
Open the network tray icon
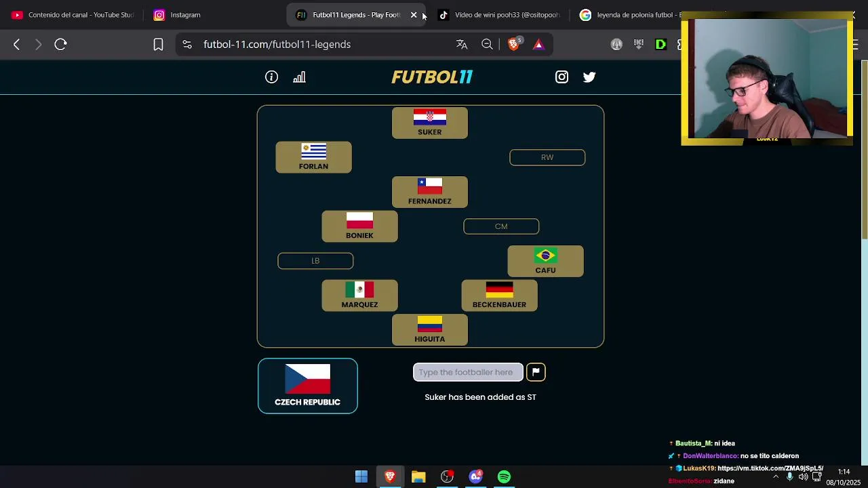(x=816, y=476)
